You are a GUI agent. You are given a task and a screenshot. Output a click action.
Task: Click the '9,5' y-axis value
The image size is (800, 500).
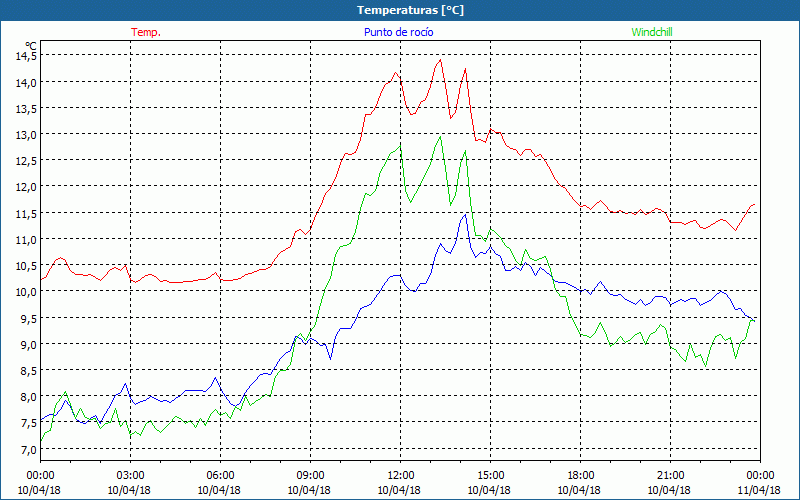29,318
